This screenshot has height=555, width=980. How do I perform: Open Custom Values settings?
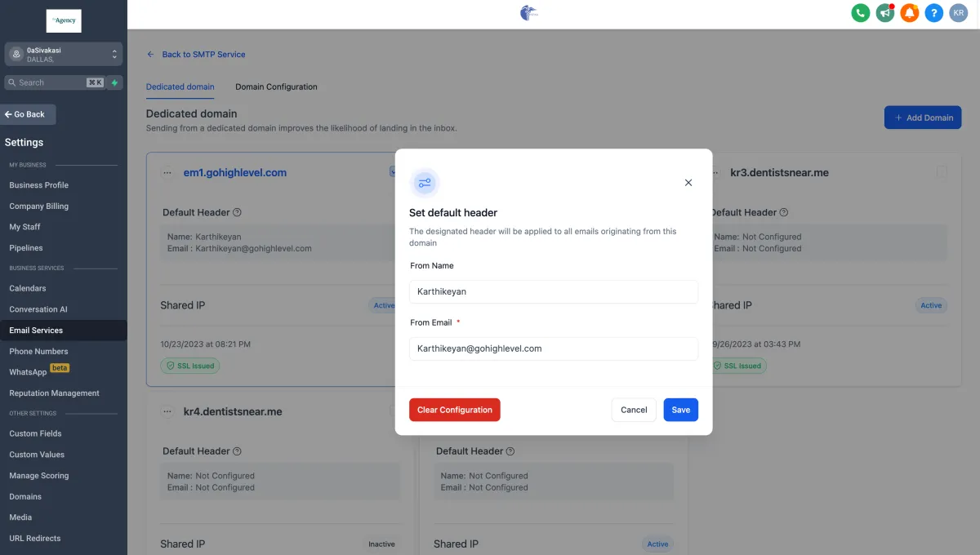click(37, 455)
